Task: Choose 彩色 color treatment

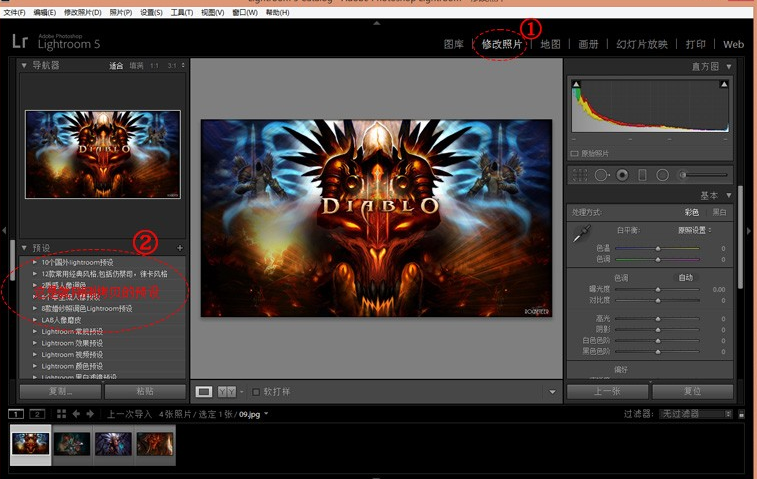Action: coord(691,212)
